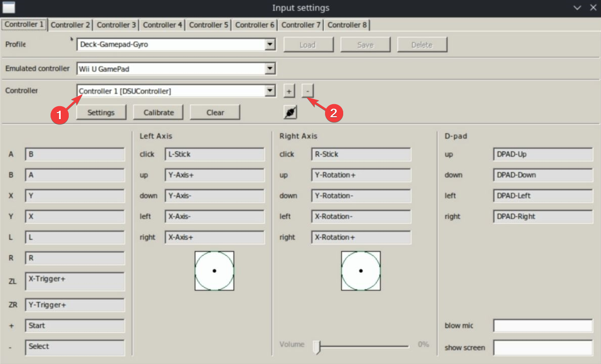
Task: Click the Right Axis down Y-Rotation- field
Action: [361, 196]
